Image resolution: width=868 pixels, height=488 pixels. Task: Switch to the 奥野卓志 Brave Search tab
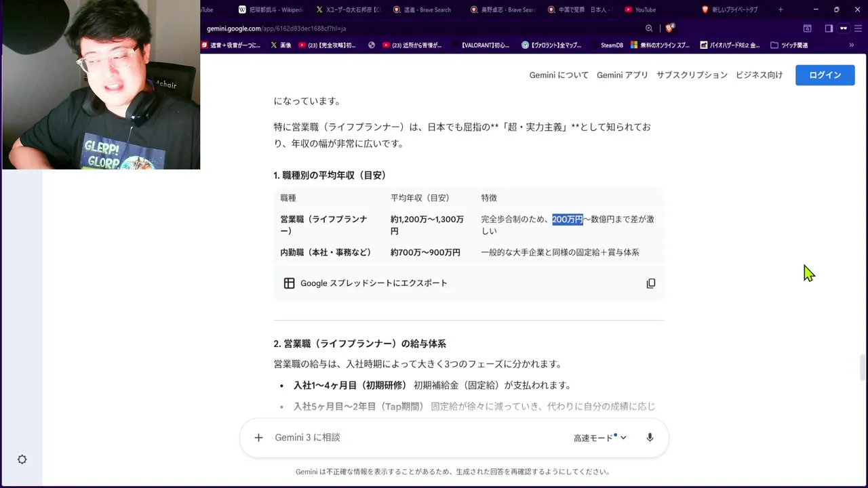(x=502, y=9)
